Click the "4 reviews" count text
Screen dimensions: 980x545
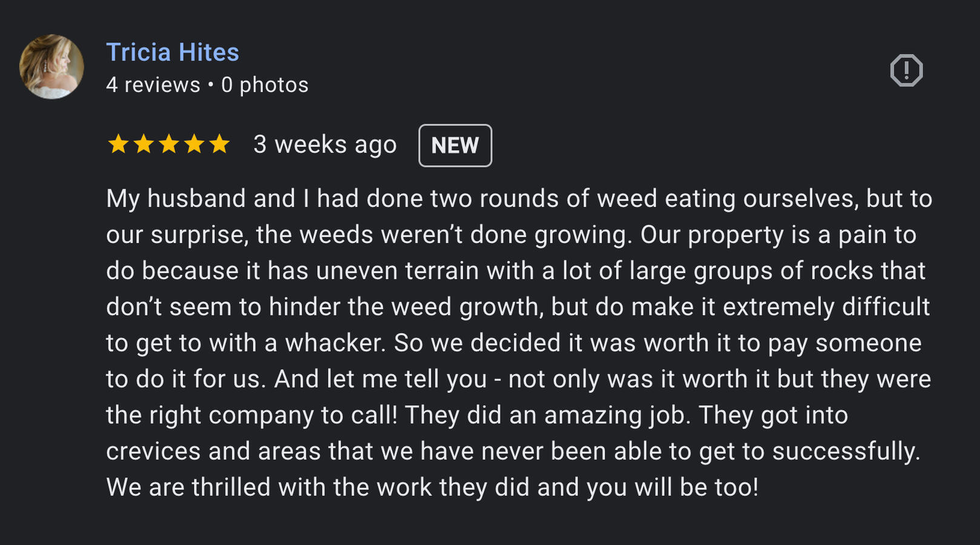coord(153,85)
